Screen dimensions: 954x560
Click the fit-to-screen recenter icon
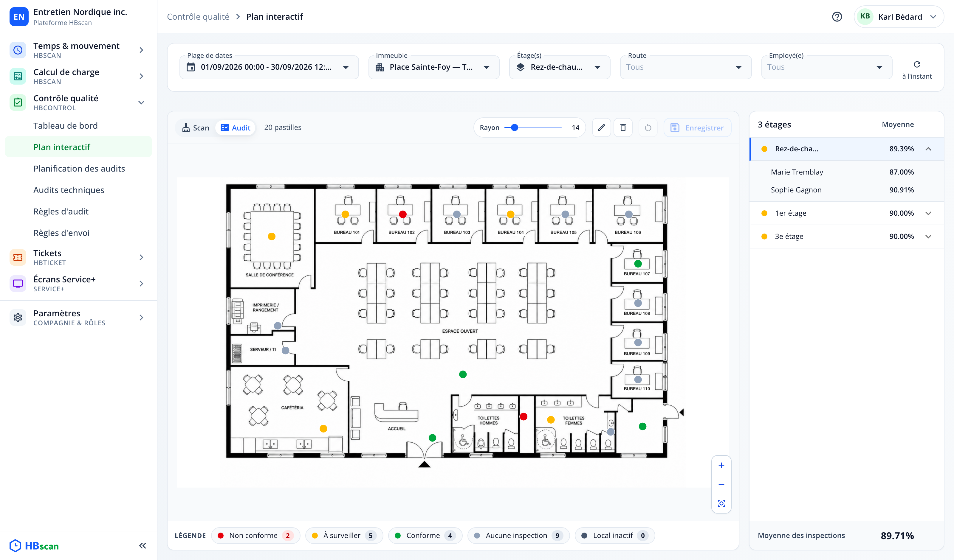click(x=721, y=503)
